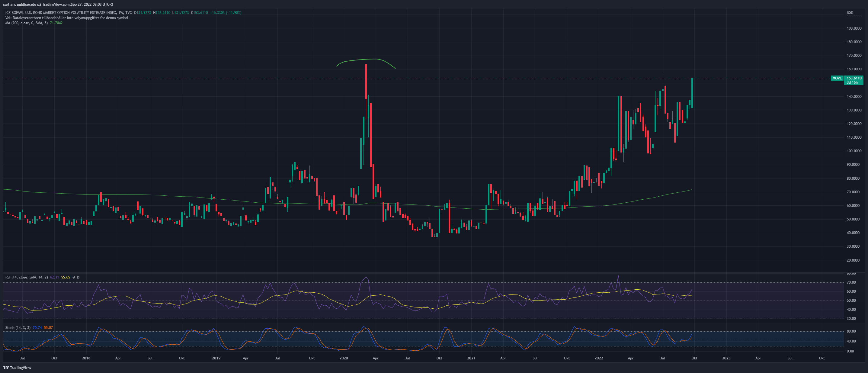This screenshot has height=373, width=868.
Task: Click the green MOVE symbol tag
Action: point(837,78)
